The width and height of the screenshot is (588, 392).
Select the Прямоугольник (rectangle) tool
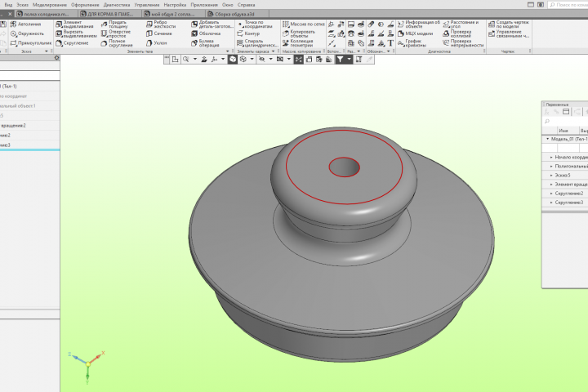31,43
